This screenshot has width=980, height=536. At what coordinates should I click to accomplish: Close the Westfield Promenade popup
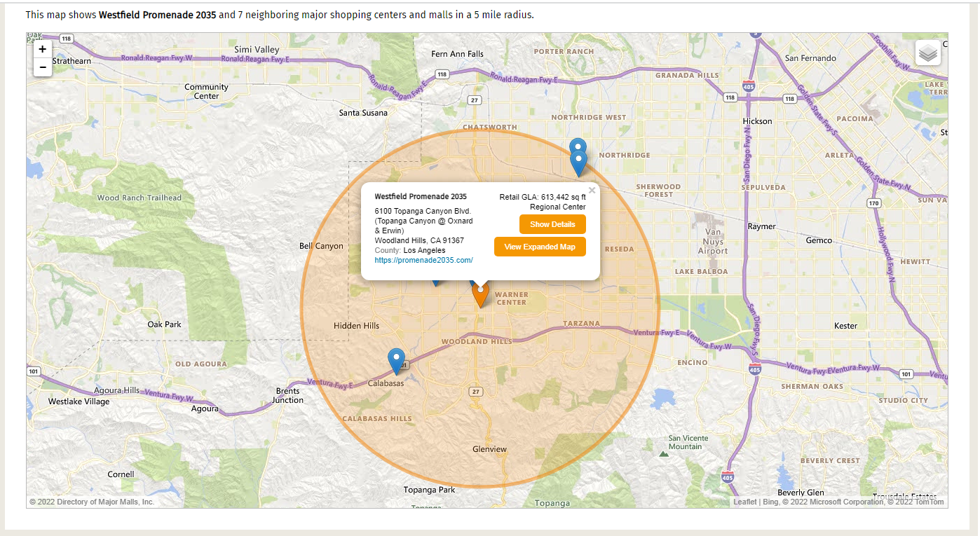click(x=592, y=190)
